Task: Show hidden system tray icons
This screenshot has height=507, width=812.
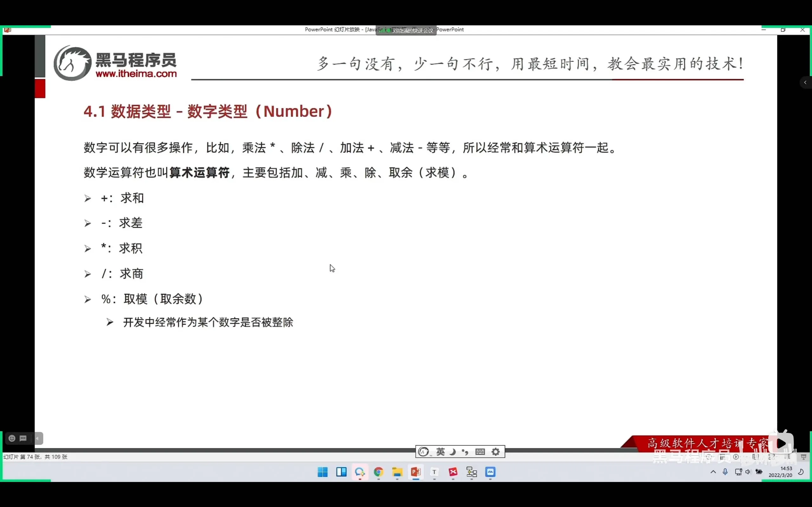Action: (x=713, y=472)
